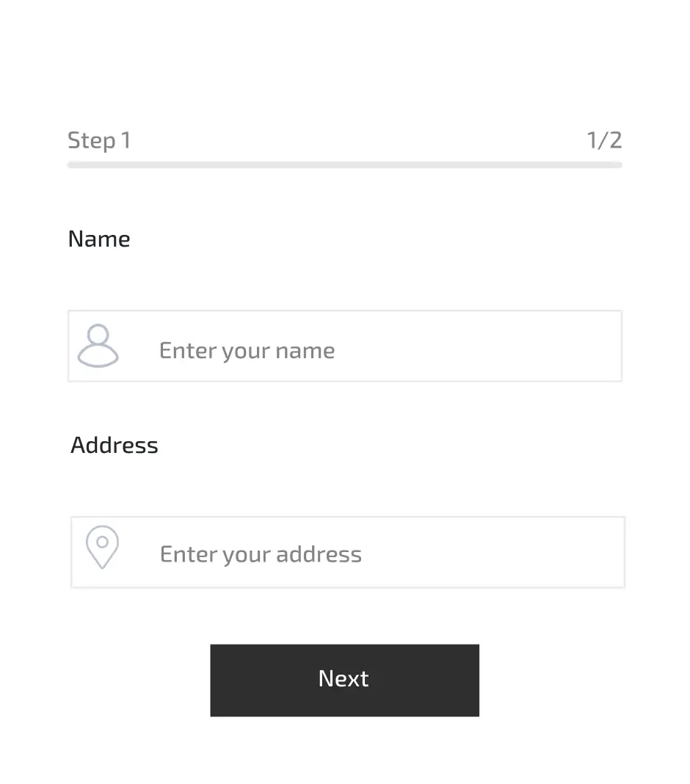This screenshot has height=784, width=690.
Task: Click the Address field label
Action: pyautogui.click(x=115, y=445)
